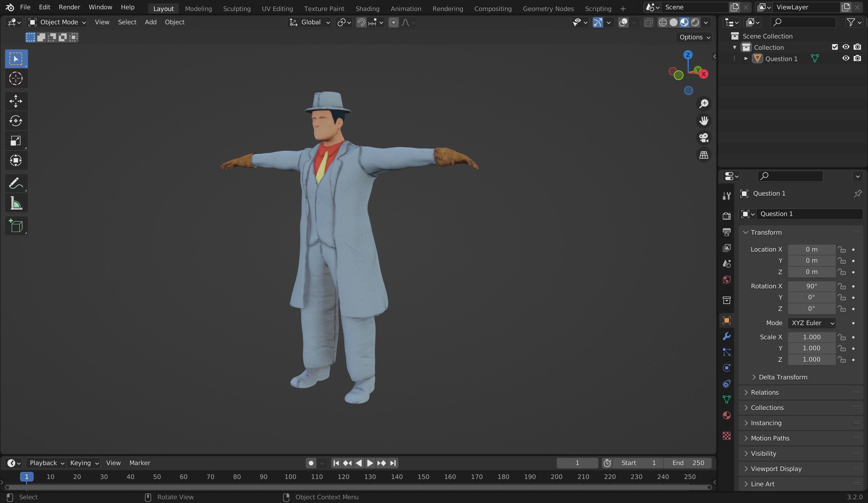Toggle camera visibility for Collection
This screenshot has height=503, width=868.
(858, 47)
